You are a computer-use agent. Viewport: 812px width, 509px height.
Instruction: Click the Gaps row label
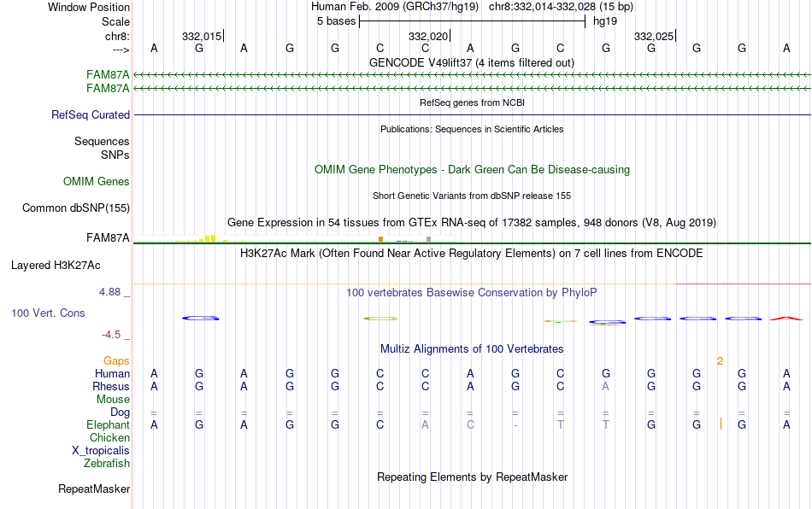tap(116, 361)
